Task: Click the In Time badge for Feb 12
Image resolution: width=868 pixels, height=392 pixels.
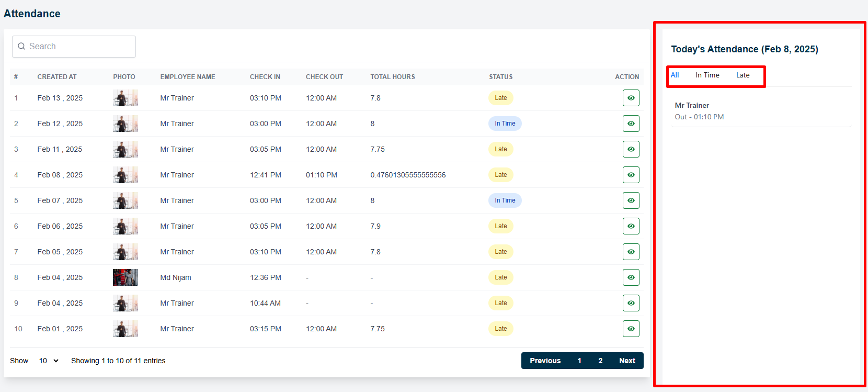Action: pos(505,124)
